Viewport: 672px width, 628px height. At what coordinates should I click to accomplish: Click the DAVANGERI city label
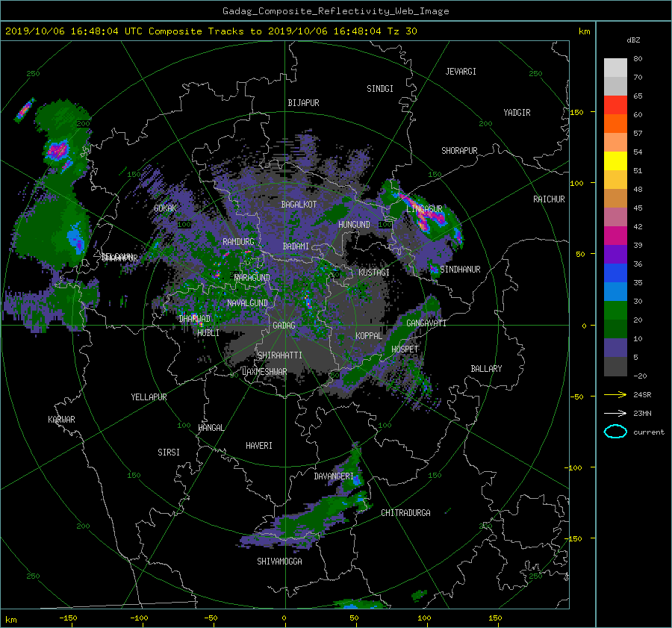click(x=334, y=476)
